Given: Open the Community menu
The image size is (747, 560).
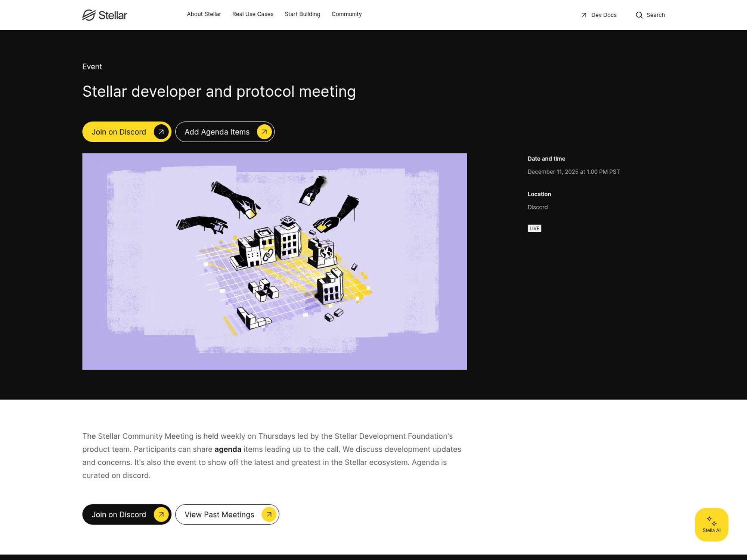Looking at the screenshot, I should (x=346, y=14).
